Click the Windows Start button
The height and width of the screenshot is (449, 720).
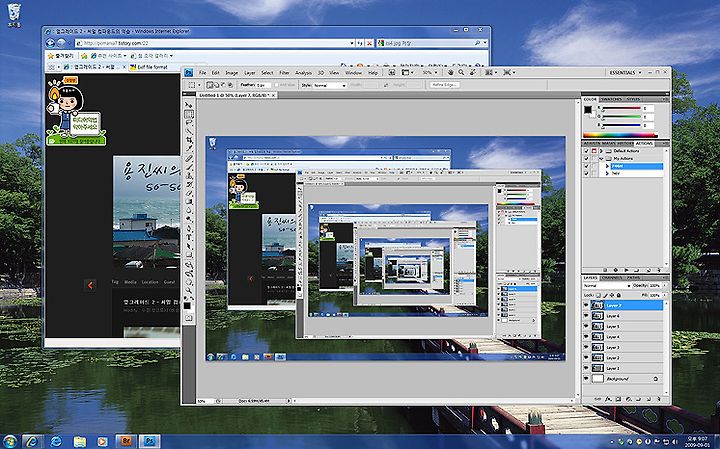[9, 442]
